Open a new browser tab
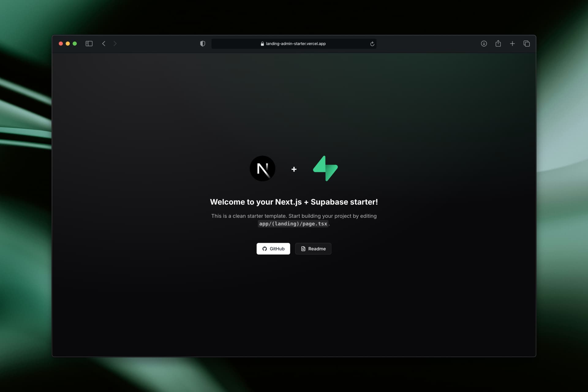 (512, 44)
